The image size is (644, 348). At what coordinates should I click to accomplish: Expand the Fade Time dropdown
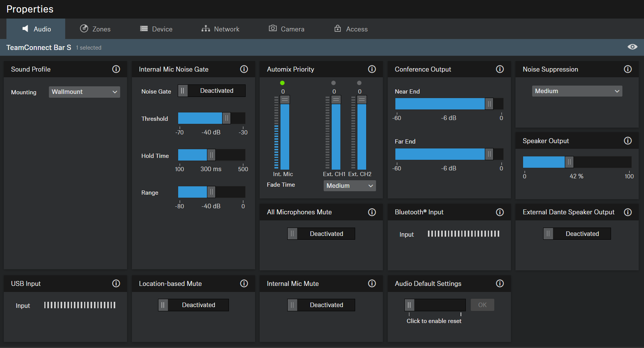pos(349,186)
